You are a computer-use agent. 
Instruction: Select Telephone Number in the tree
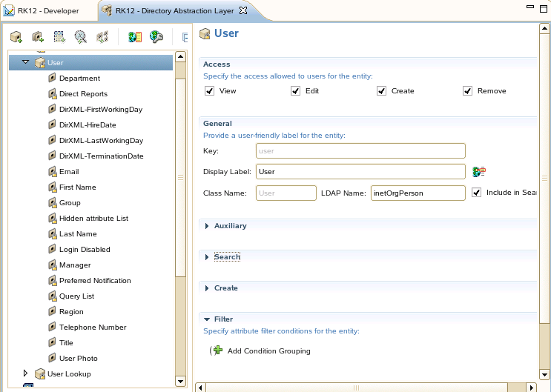(x=93, y=327)
